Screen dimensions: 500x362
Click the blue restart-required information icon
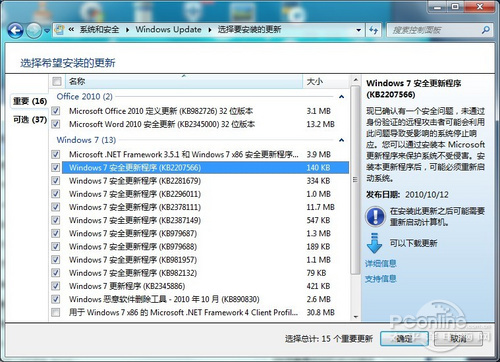click(375, 216)
